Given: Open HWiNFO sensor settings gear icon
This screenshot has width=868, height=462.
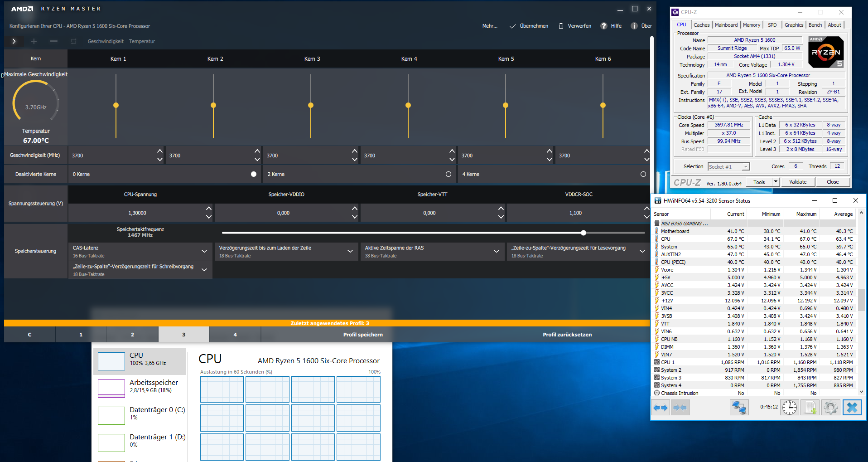Looking at the screenshot, I should click(831, 408).
